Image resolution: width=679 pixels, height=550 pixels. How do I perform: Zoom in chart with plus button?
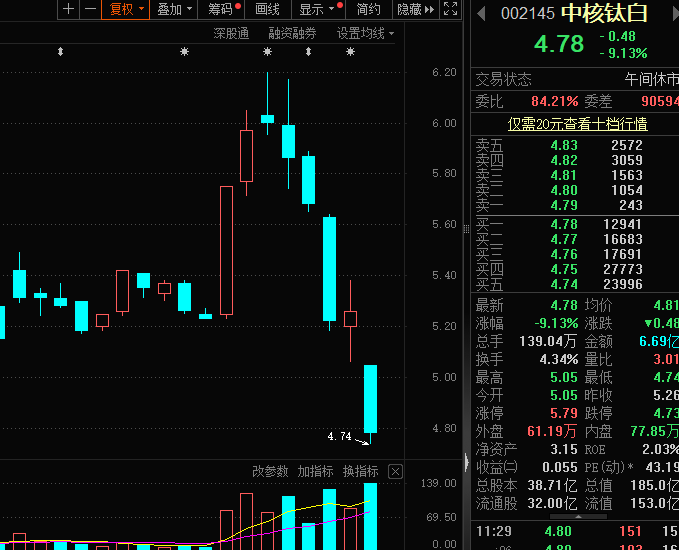(x=68, y=9)
